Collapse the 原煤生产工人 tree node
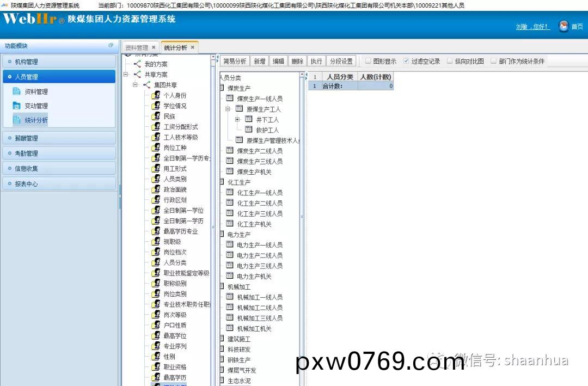Screen dimensions: 588x386 (x=228, y=109)
